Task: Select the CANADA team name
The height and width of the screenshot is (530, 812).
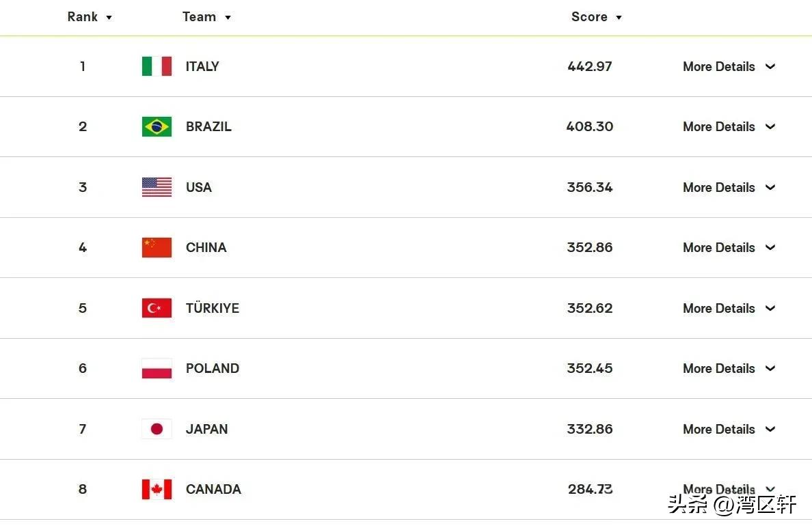Action: tap(213, 490)
